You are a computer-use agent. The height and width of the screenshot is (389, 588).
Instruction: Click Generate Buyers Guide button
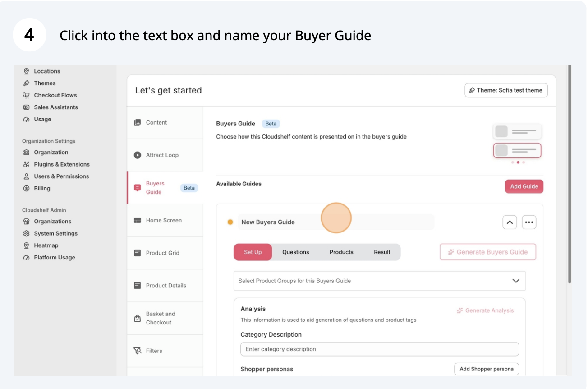click(x=487, y=252)
